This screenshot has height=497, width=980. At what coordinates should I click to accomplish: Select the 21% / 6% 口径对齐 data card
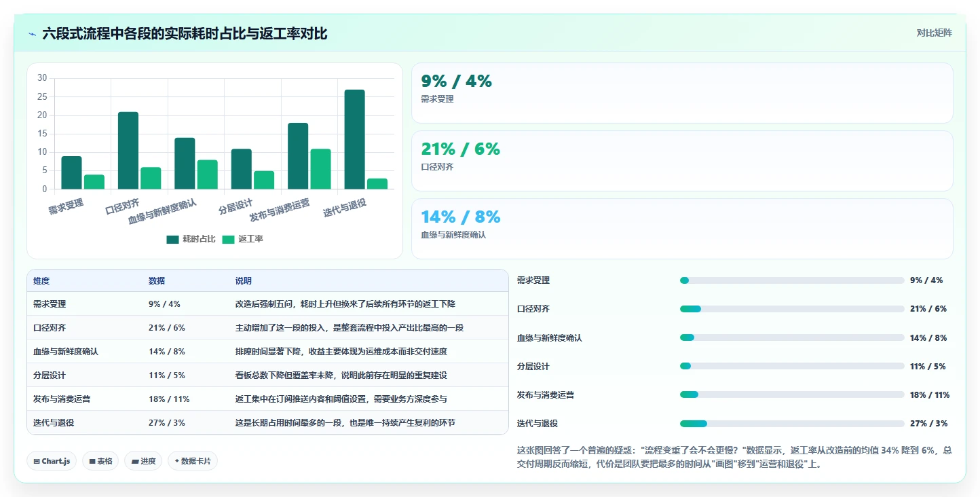(x=682, y=161)
